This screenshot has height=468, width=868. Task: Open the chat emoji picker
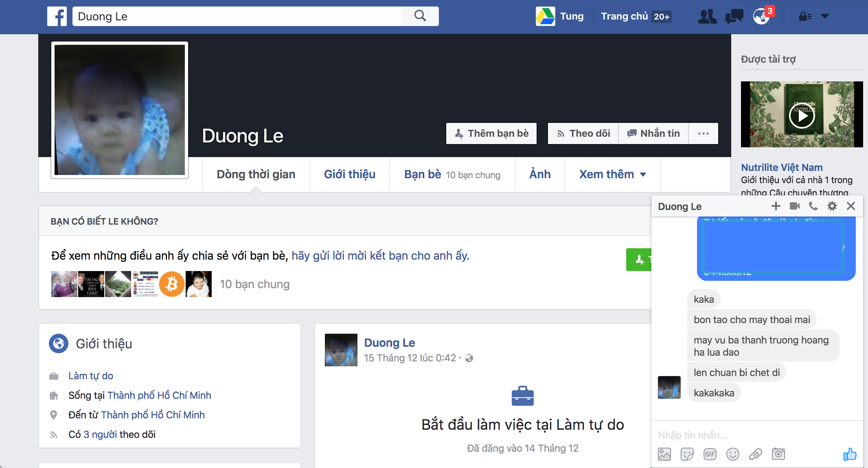tap(732, 454)
